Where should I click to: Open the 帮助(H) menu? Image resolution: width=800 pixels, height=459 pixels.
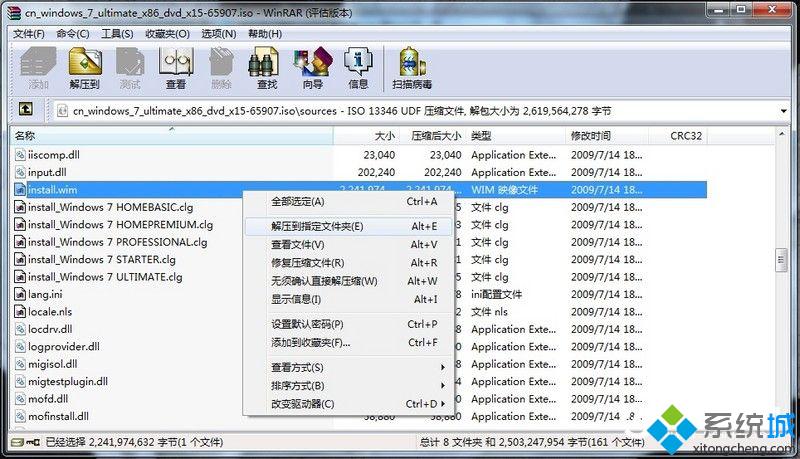(x=265, y=34)
